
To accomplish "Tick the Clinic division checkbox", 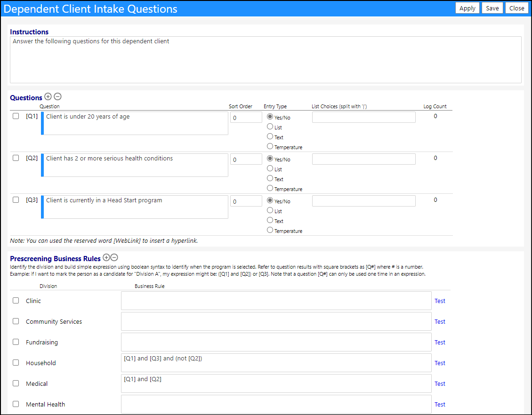I will point(16,300).
